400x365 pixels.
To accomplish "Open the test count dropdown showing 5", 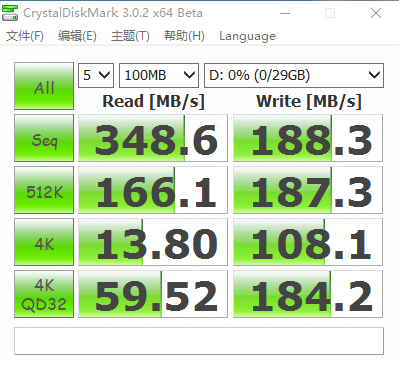I will (x=96, y=75).
